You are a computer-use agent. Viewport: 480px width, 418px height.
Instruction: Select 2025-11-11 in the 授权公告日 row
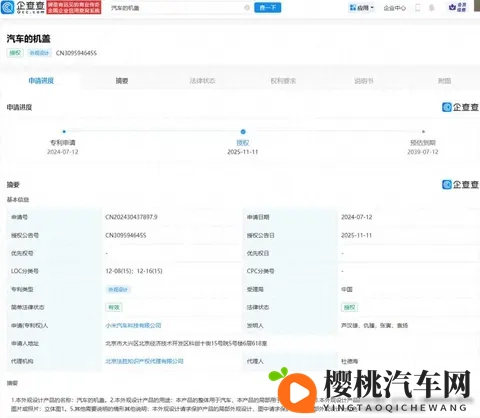pos(356,235)
